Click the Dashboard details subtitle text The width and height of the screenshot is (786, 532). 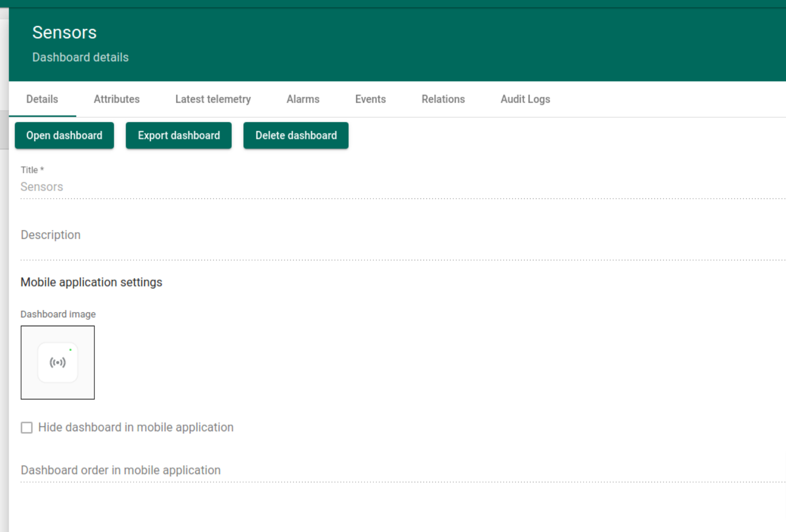pyautogui.click(x=81, y=57)
